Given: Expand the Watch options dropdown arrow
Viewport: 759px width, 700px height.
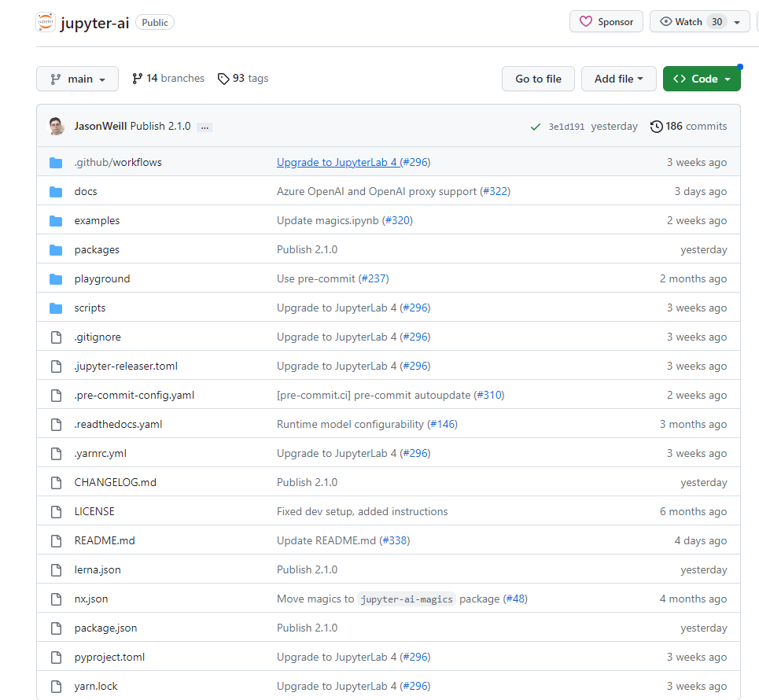Looking at the screenshot, I should (x=737, y=22).
